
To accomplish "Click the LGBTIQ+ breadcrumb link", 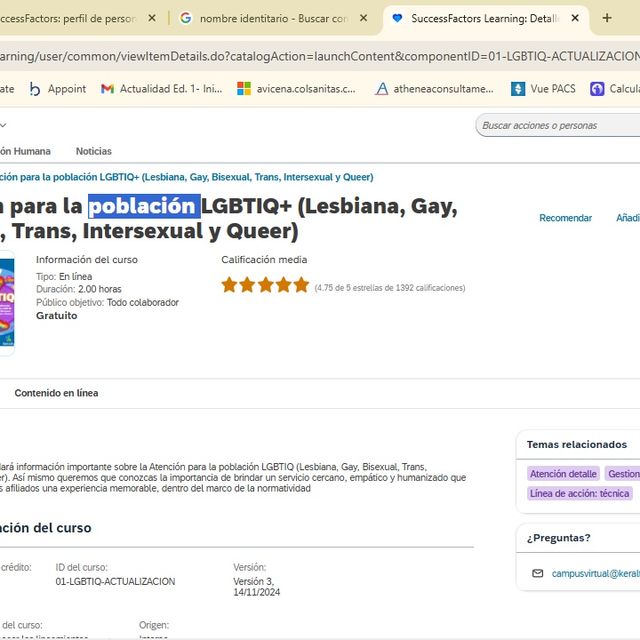I will (x=187, y=177).
